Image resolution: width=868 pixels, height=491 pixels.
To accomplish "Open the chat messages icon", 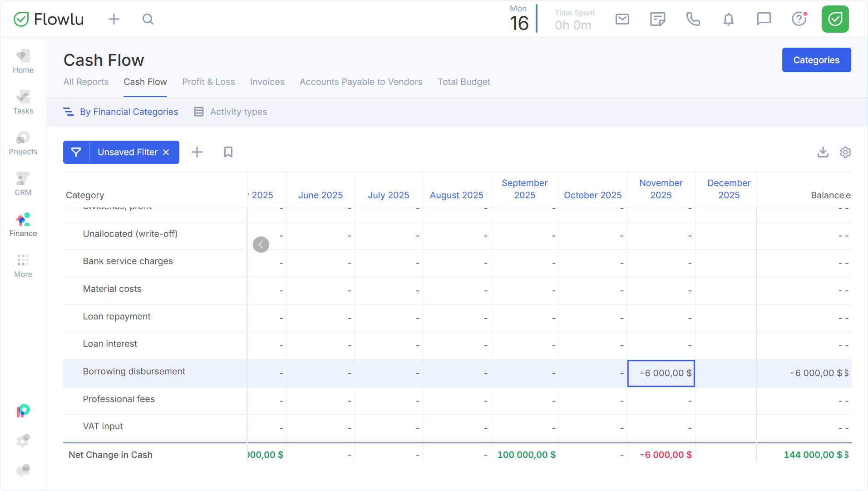I will pos(764,19).
